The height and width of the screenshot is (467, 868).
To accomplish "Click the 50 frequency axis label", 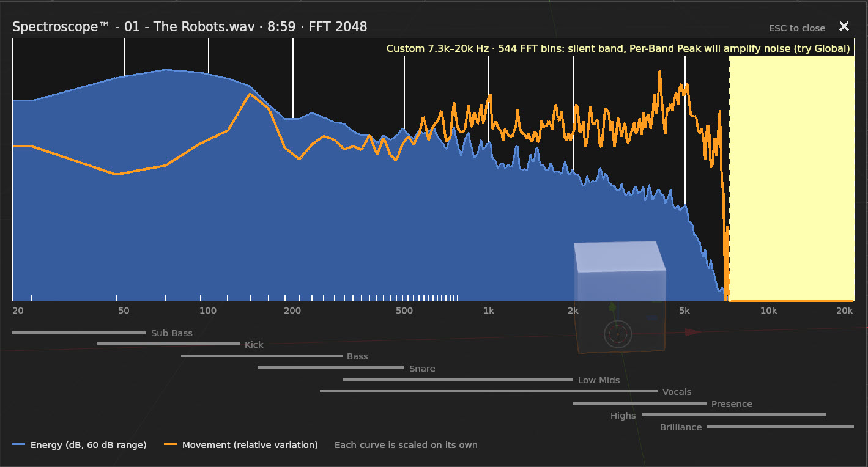I will (124, 311).
